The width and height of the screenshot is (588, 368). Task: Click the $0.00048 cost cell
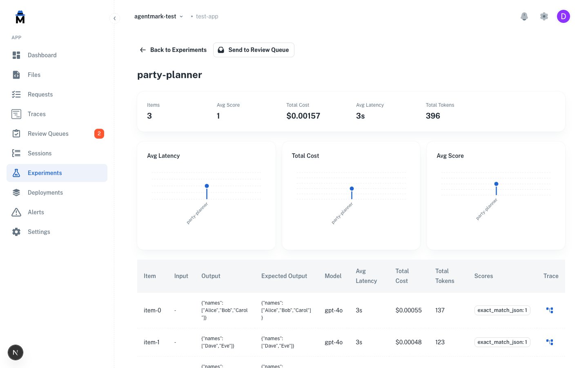pos(409,342)
